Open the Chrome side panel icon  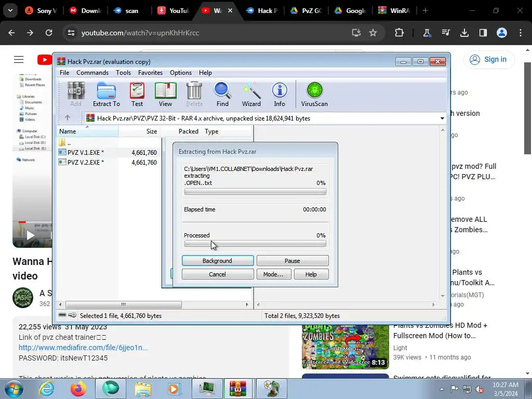click(x=483, y=33)
